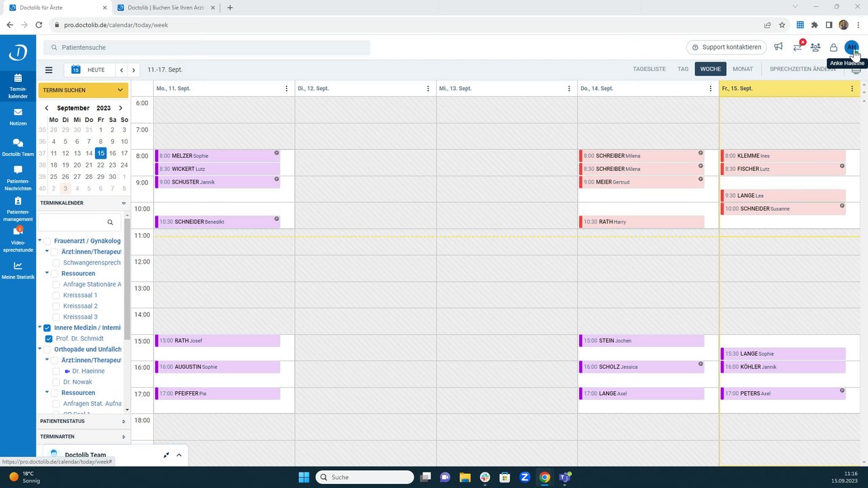Screen dimensions: 868x488
Task: Collapse Doctolib Team chat chevron
Action: point(179,455)
